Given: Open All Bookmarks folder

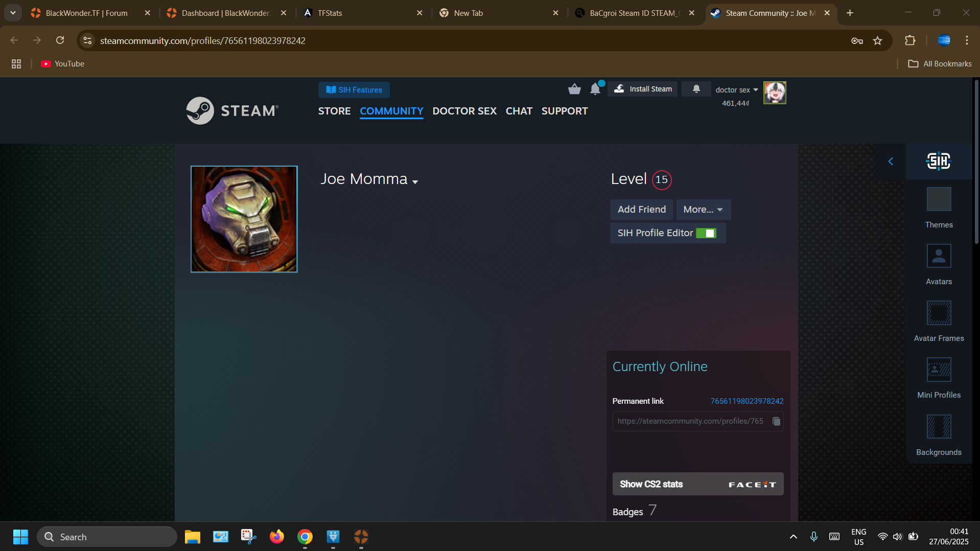Looking at the screenshot, I should coord(940,64).
